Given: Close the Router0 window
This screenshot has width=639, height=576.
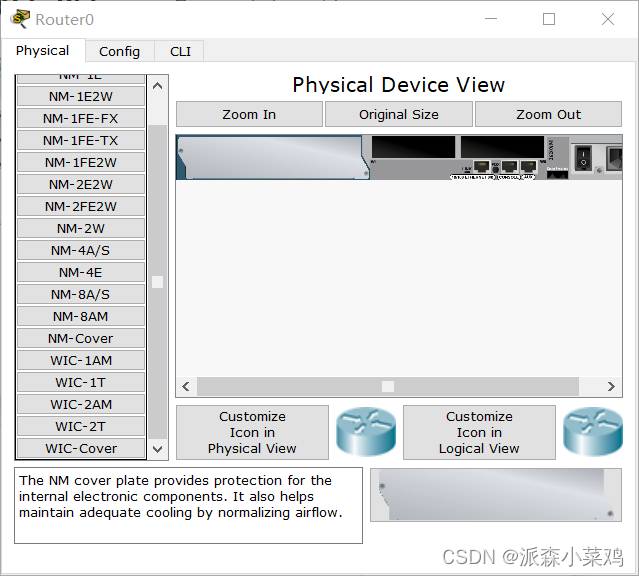Looking at the screenshot, I should (x=608, y=19).
